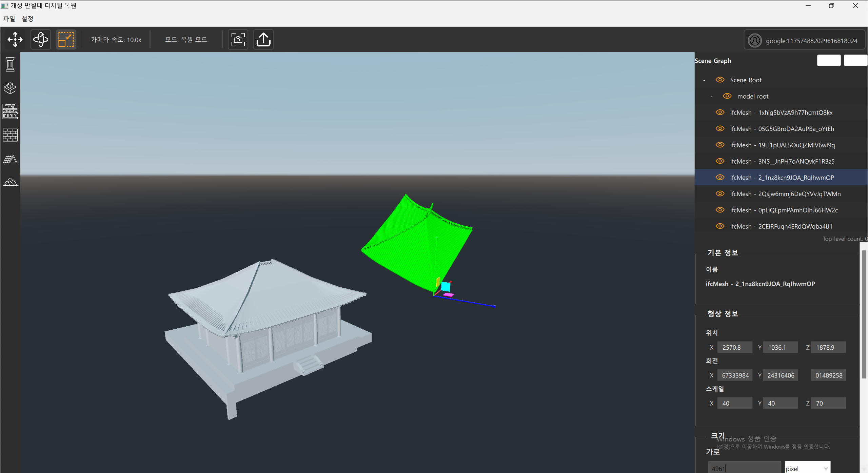Open the 설정 menu

point(27,19)
